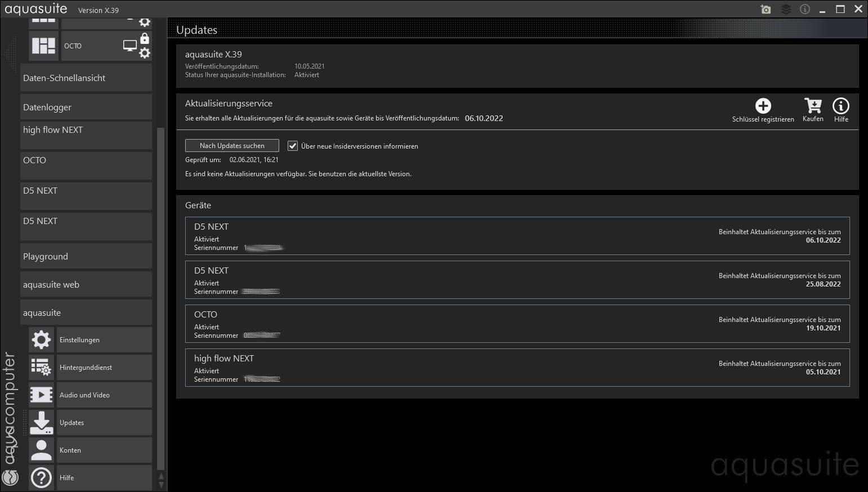The height and width of the screenshot is (492, 868).
Task: Open the Playground sidebar entry
Action: click(x=86, y=256)
